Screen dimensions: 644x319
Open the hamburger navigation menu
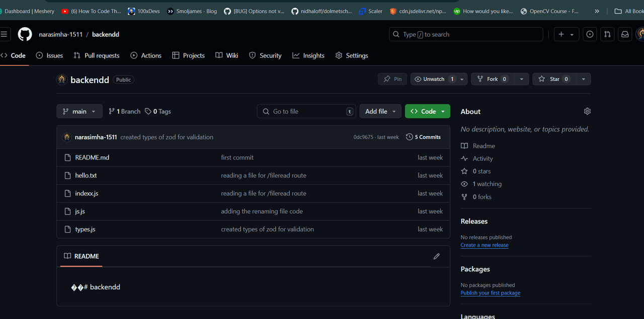[x=4, y=34]
